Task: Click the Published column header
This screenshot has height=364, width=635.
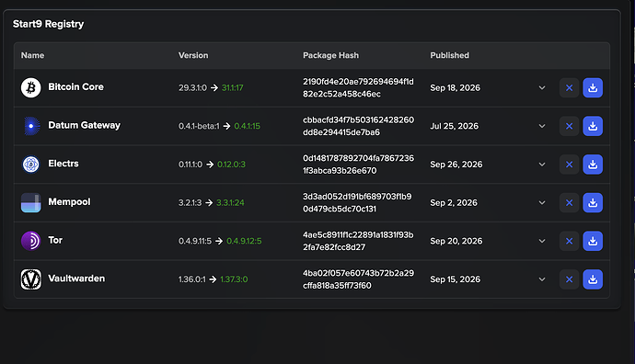Action: click(449, 55)
